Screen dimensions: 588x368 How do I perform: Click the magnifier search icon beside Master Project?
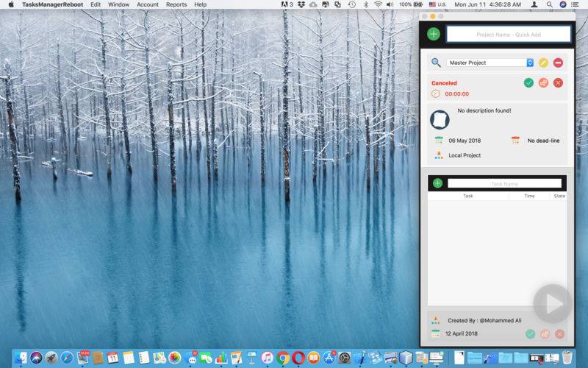pos(436,63)
